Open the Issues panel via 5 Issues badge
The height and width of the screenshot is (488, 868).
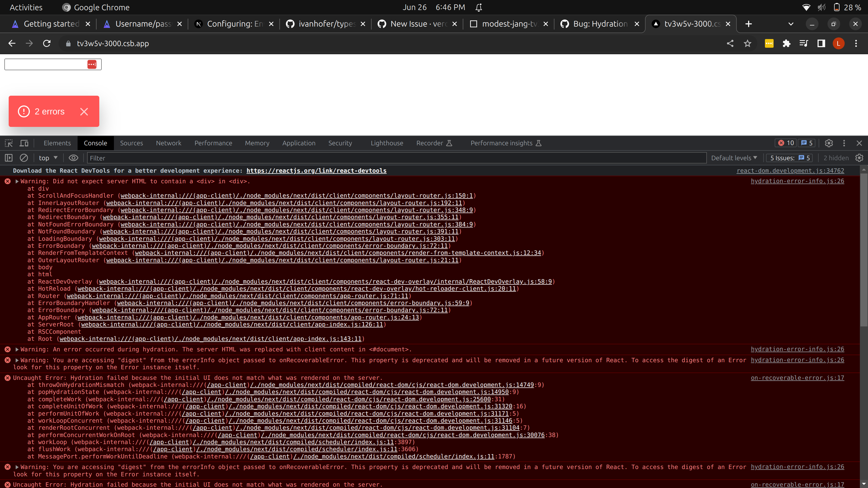tap(790, 158)
